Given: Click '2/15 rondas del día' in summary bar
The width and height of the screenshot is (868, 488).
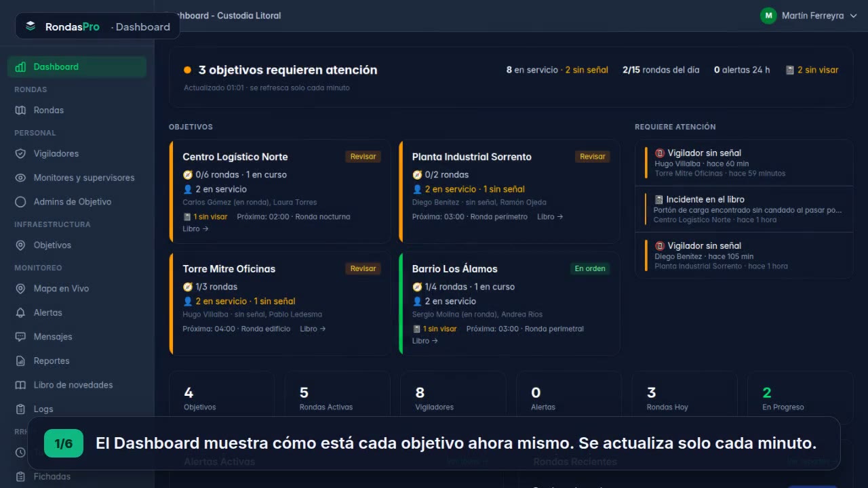Looking at the screenshot, I should pos(661,70).
